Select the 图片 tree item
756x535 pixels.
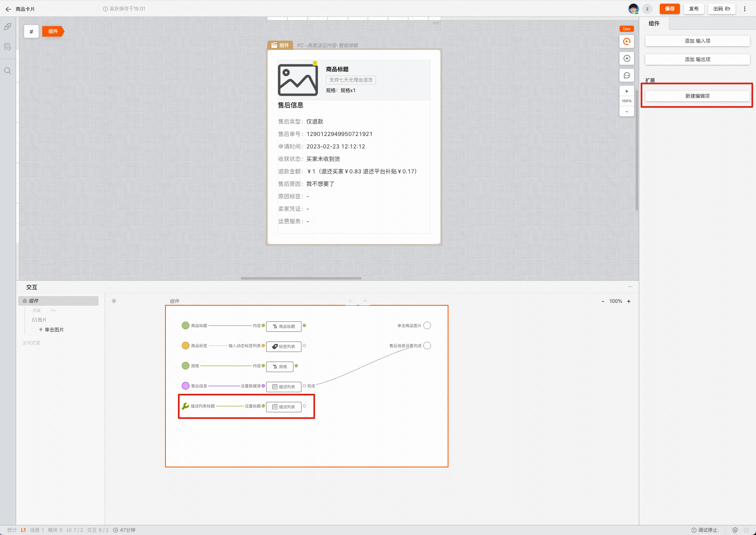(39, 320)
